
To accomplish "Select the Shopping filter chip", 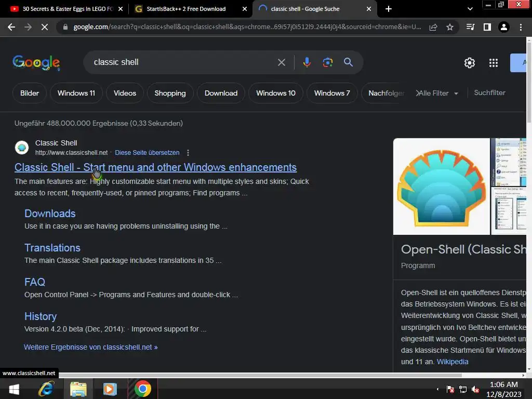I will (170, 93).
